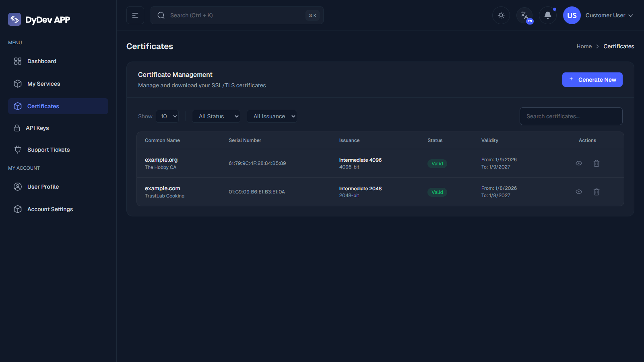
Task: Open the language translation selector icon
Action: coord(524,15)
